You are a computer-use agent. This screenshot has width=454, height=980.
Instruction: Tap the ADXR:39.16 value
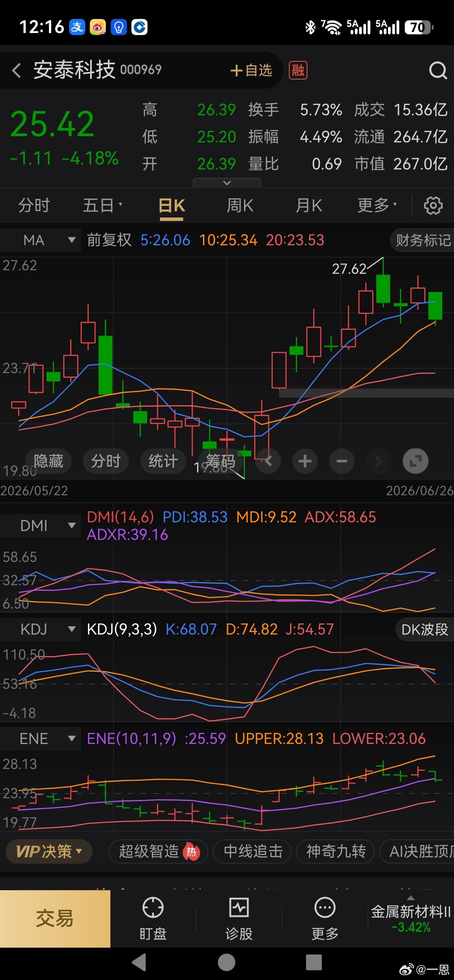(127, 534)
